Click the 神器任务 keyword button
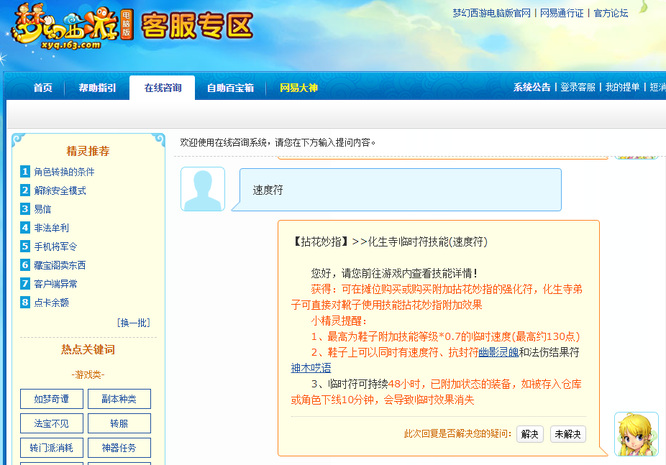The height and width of the screenshot is (465, 666). pos(119,448)
